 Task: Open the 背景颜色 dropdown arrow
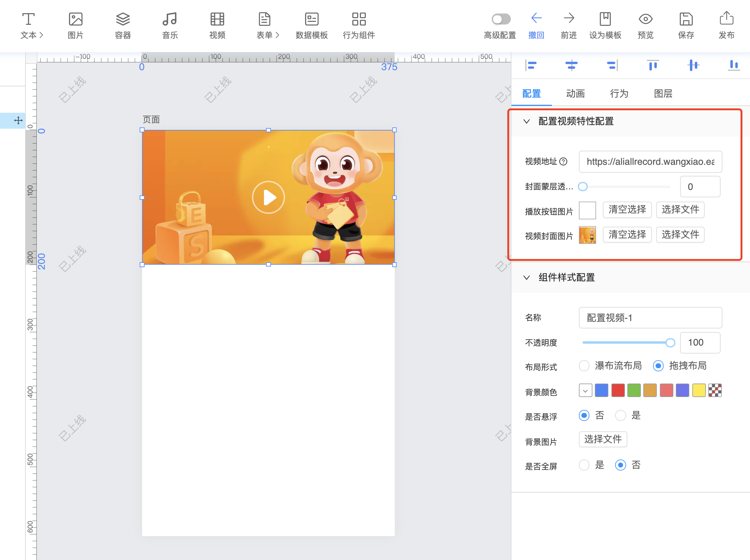pyautogui.click(x=585, y=391)
